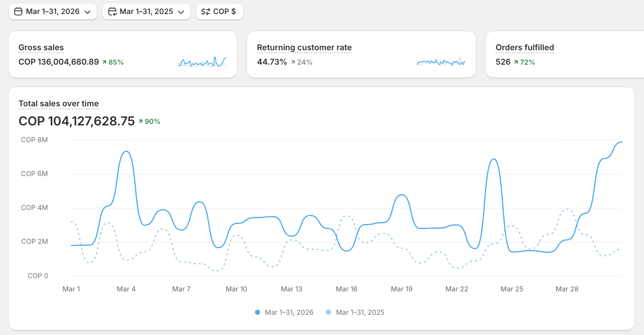644x335 pixels.
Task: Click the currency exchange icon beside COP $
Action: tap(205, 12)
